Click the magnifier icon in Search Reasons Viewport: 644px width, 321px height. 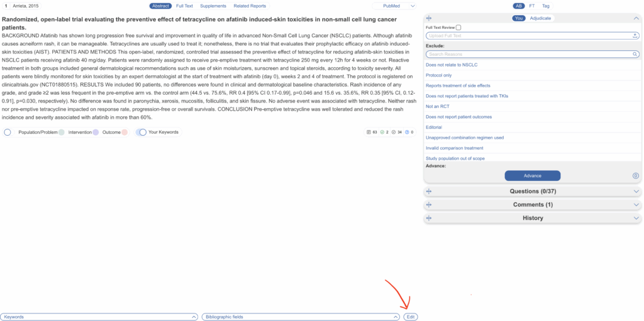point(635,55)
